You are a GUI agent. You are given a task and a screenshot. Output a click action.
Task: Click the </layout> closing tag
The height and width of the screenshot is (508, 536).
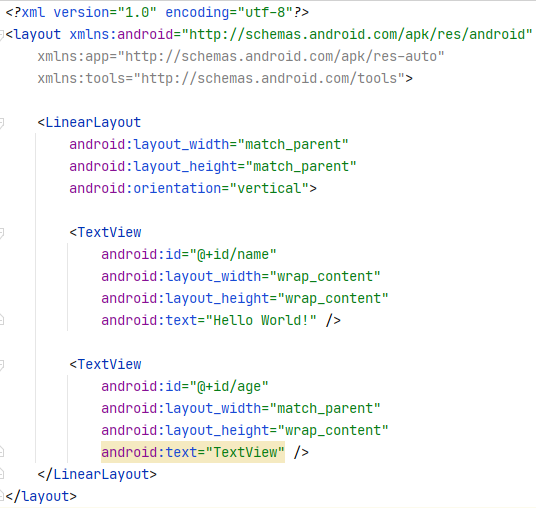(41, 496)
